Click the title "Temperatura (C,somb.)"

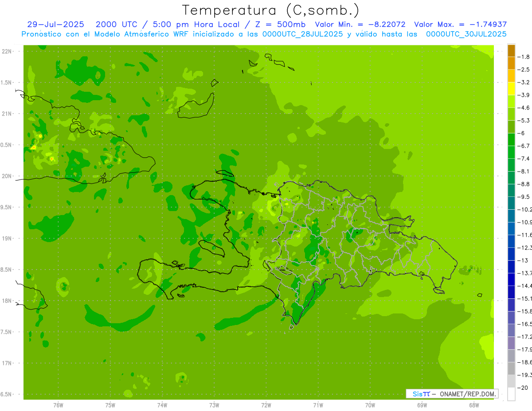coord(271,10)
